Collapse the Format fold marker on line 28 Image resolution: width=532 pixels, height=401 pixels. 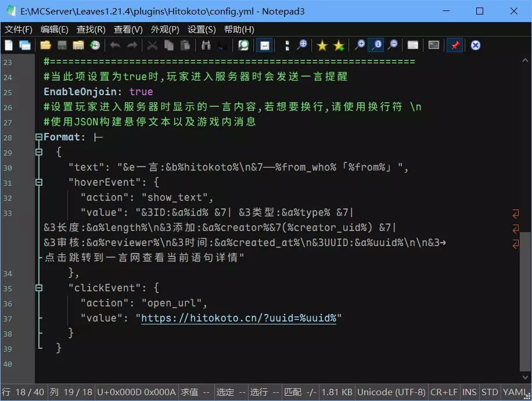(x=39, y=137)
